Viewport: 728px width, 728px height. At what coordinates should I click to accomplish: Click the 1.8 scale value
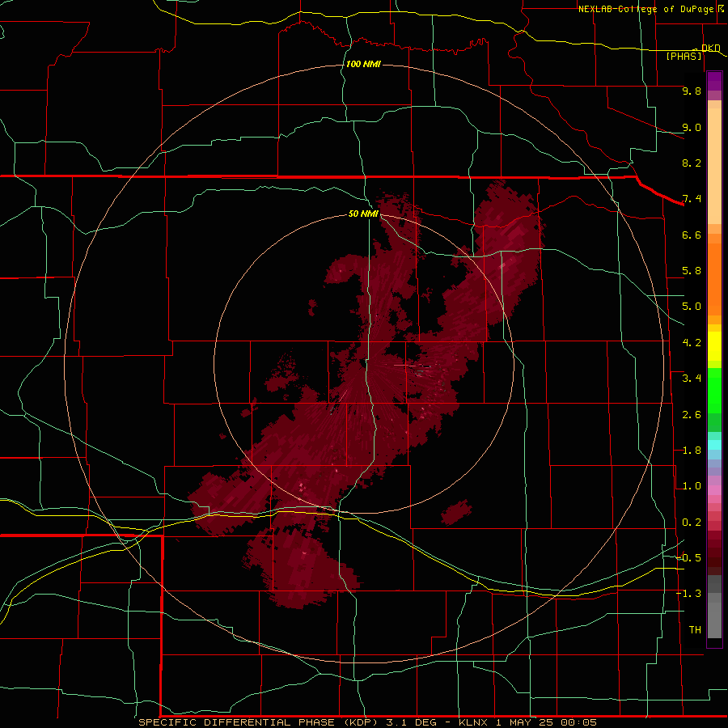pyautogui.click(x=692, y=451)
